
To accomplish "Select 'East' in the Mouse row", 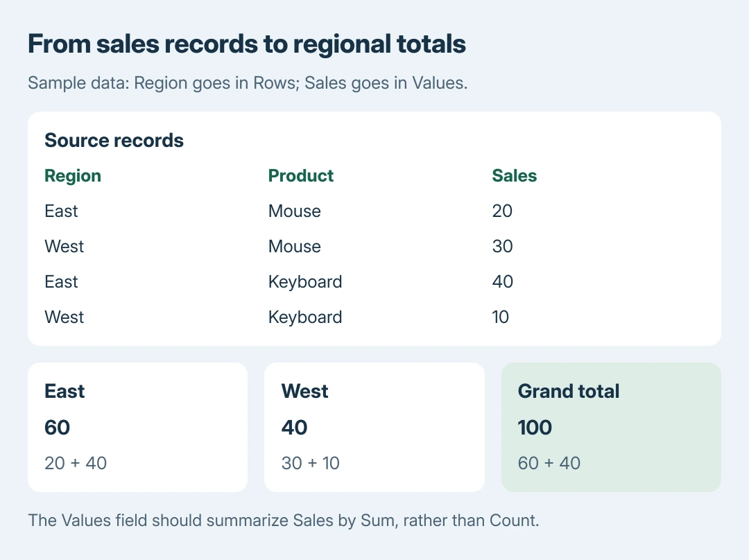I will (x=61, y=211).
